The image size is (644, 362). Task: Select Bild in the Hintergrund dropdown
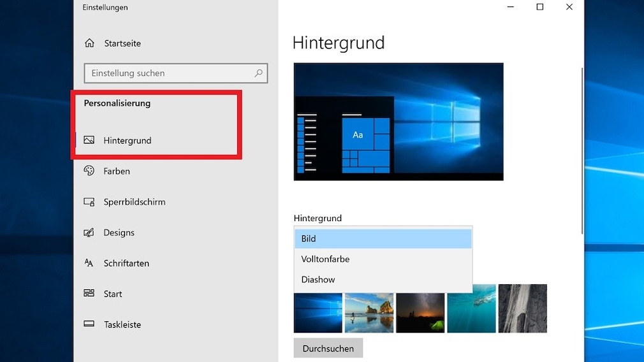(x=383, y=239)
